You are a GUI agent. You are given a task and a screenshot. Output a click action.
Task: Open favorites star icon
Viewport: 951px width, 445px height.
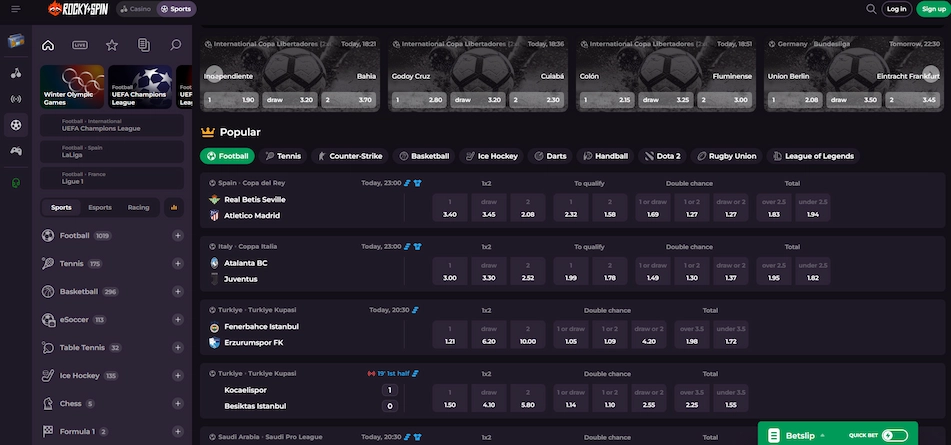point(112,45)
